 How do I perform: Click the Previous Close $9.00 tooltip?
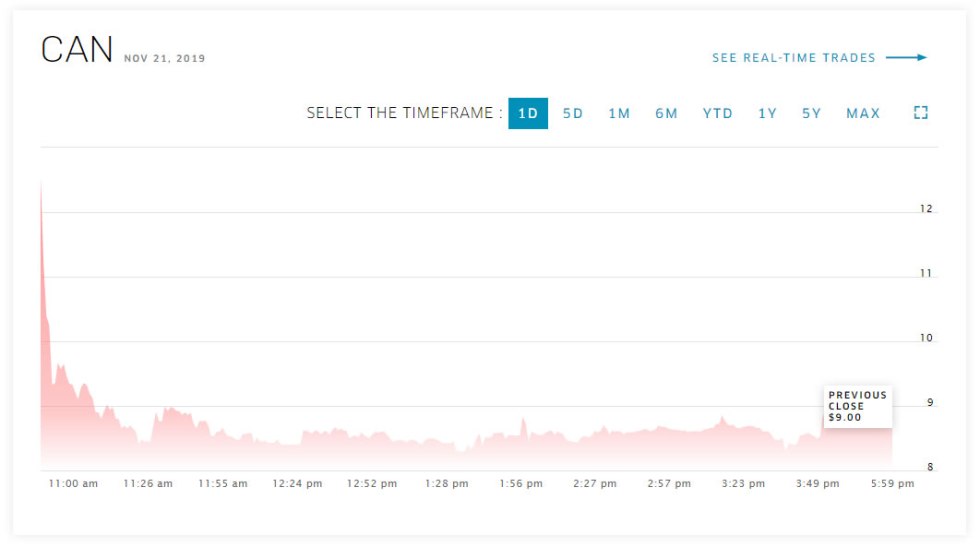click(857, 406)
